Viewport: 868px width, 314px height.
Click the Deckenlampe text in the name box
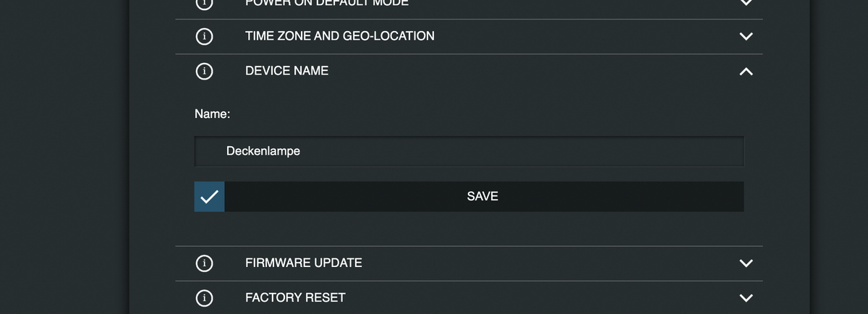click(263, 151)
